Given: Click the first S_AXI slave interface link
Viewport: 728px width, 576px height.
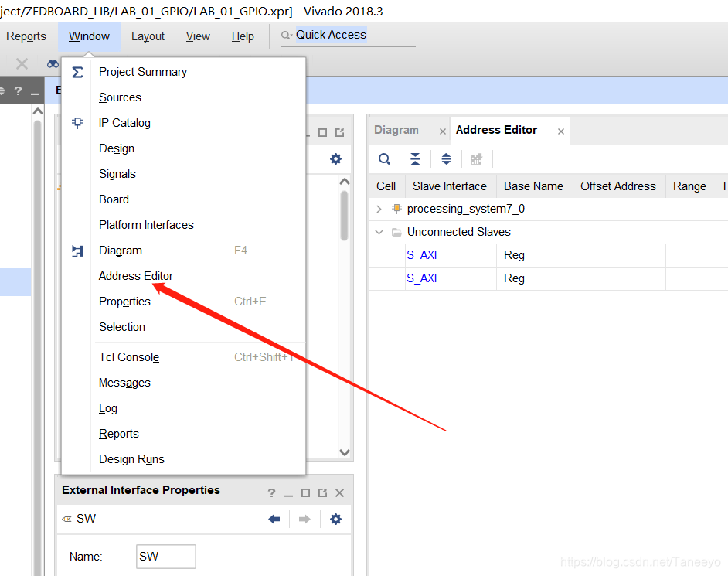Looking at the screenshot, I should (x=421, y=255).
